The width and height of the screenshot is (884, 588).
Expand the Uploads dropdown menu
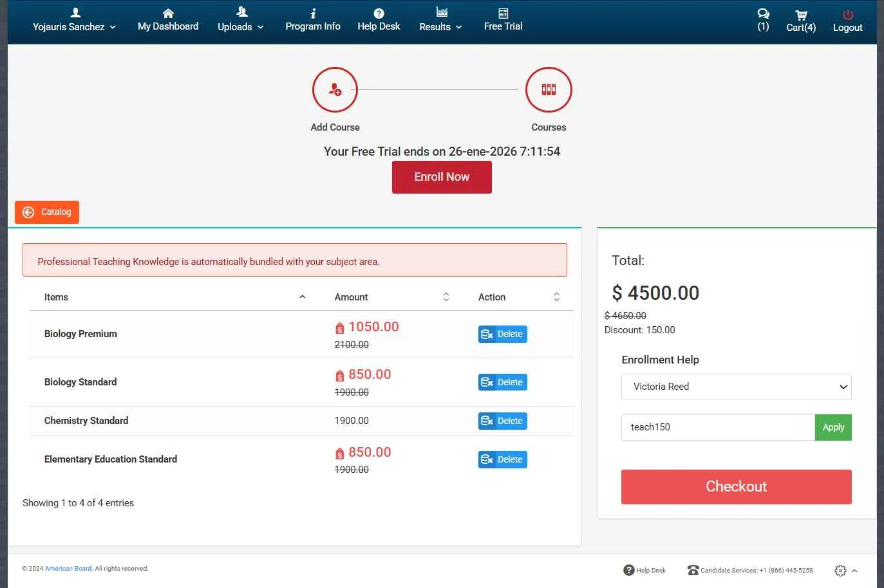pyautogui.click(x=241, y=27)
